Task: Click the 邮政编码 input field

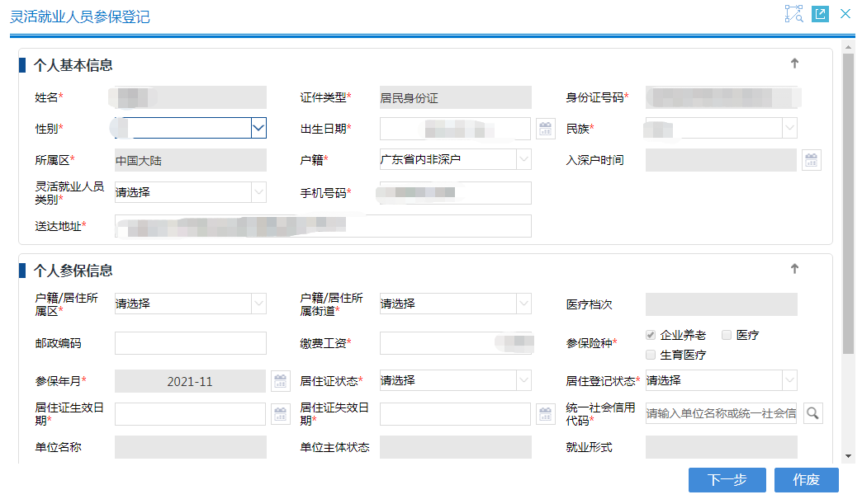Action: [190, 343]
